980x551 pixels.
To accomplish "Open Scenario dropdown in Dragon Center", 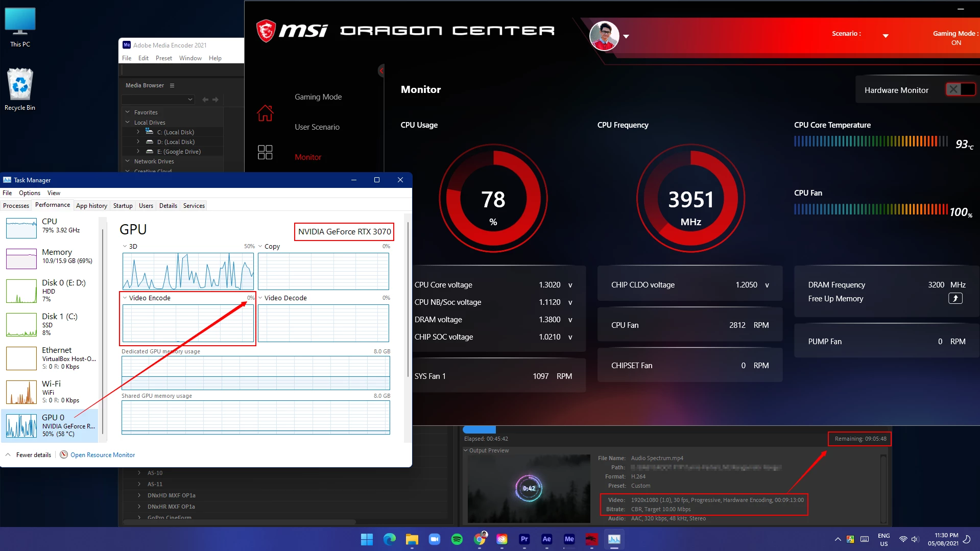I will 886,36.
